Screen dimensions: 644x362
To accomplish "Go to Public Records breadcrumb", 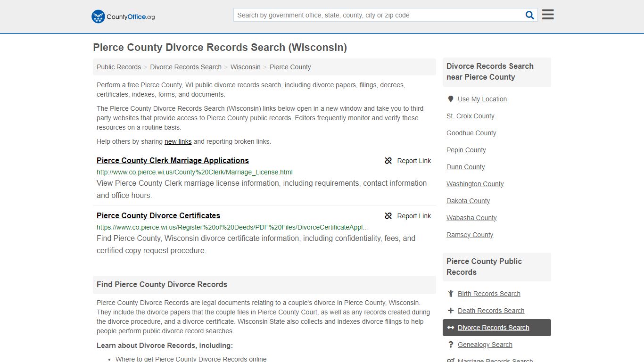I will (x=119, y=67).
